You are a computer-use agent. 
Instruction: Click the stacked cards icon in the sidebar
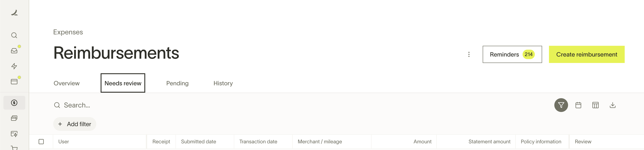(x=14, y=118)
